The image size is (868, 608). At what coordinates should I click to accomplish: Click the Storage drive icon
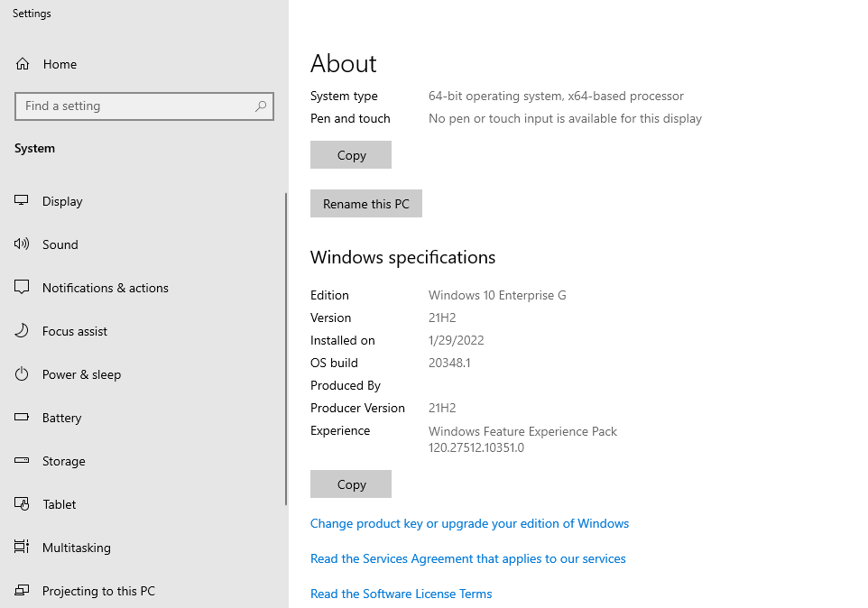22,460
